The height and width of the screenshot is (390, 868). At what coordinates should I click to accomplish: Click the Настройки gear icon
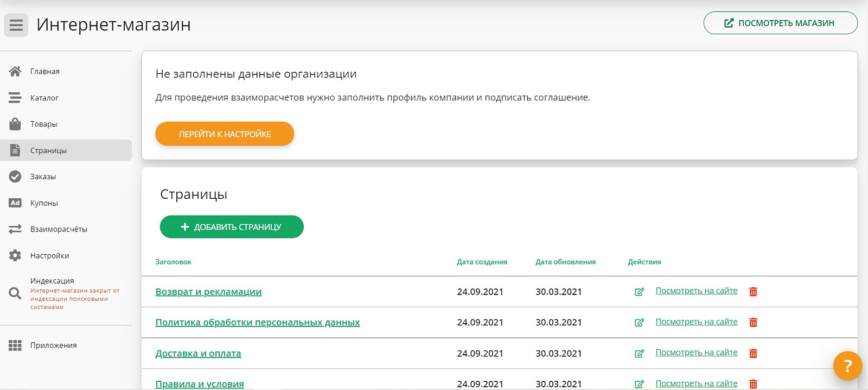(x=15, y=255)
